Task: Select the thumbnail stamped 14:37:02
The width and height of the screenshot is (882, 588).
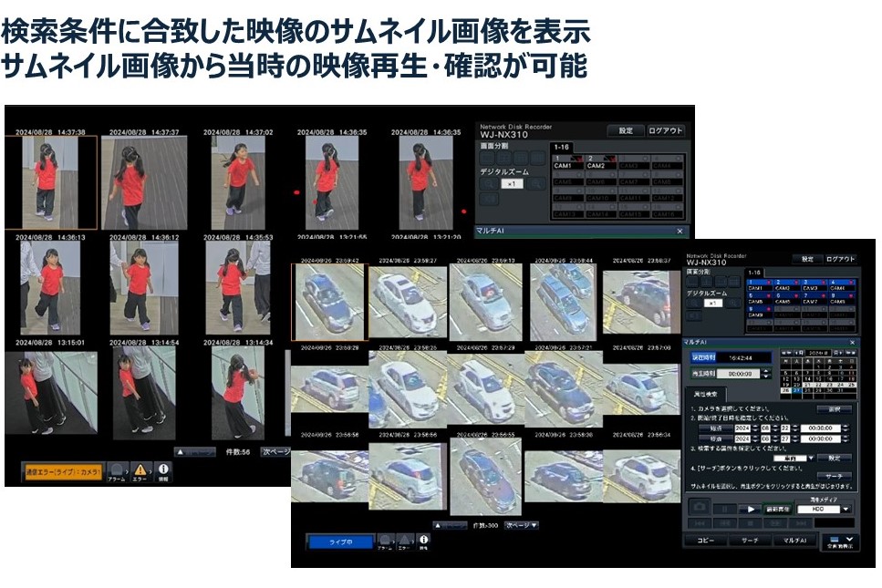Action: pyautogui.click(x=238, y=182)
